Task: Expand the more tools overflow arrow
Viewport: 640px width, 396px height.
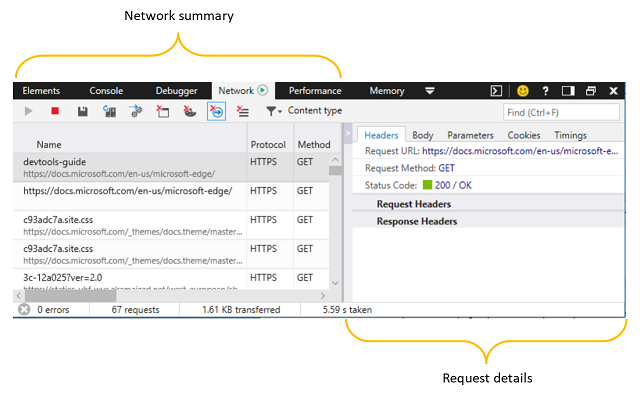Action: (430, 91)
